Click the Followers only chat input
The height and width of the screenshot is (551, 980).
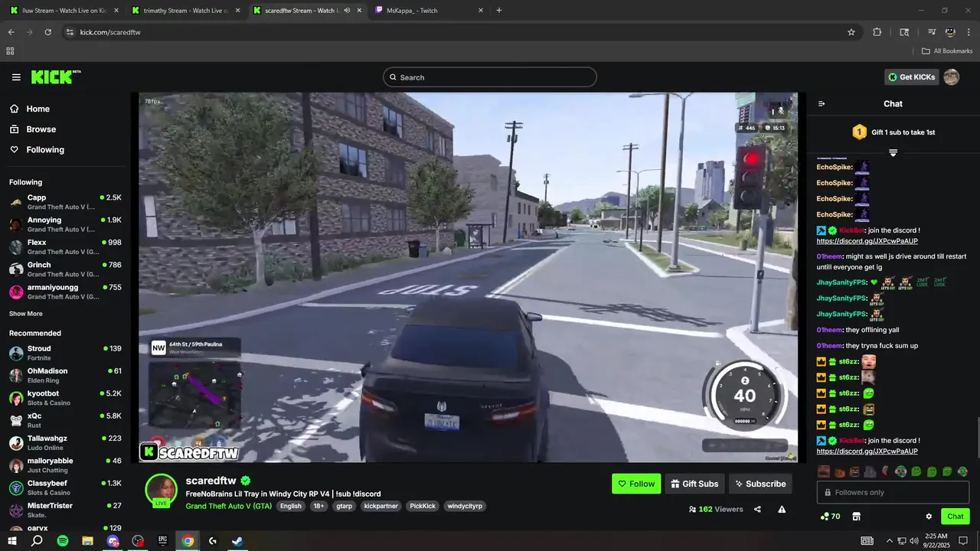(893, 492)
